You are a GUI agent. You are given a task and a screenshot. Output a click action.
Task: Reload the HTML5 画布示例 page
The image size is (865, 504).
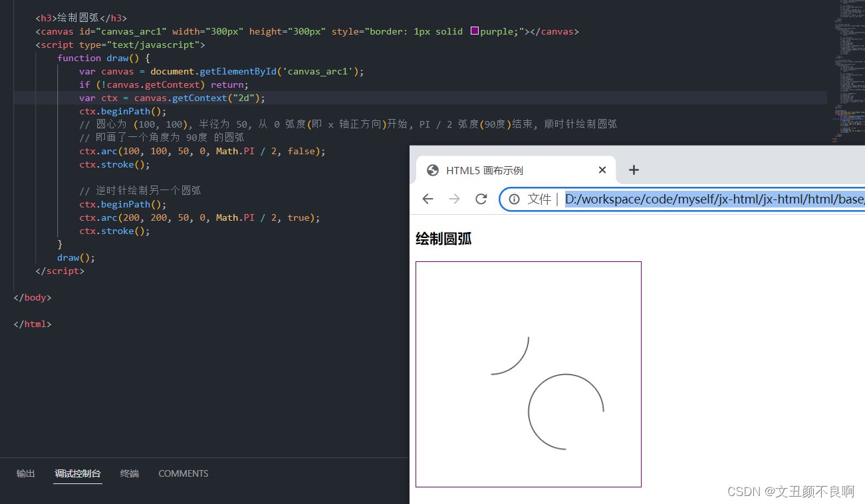pos(481,198)
